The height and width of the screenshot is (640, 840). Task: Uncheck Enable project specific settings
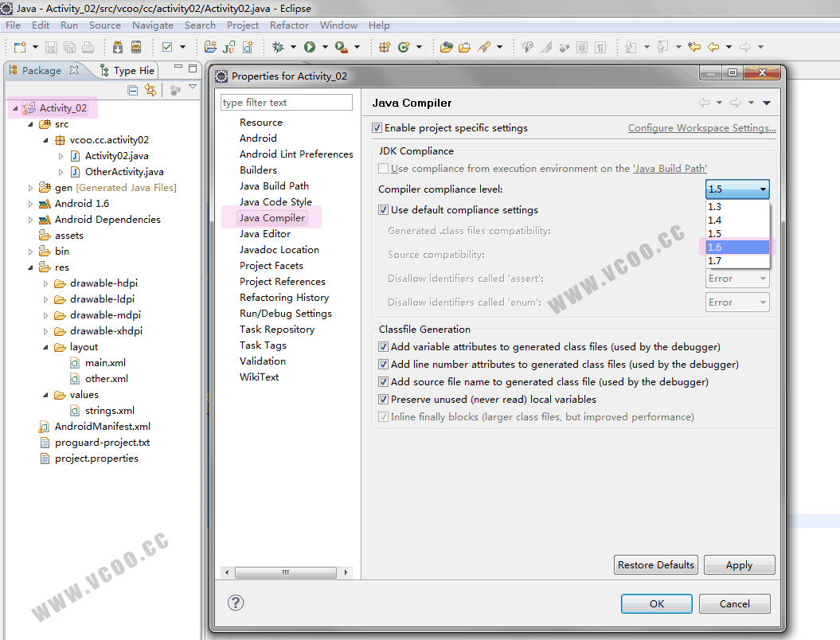[x=377, y=128]
